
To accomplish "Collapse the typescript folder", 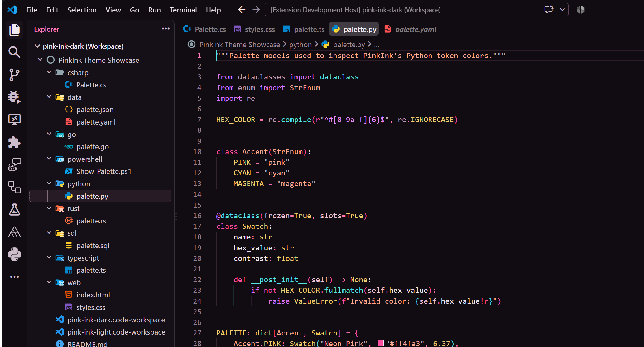I will 49,258.
